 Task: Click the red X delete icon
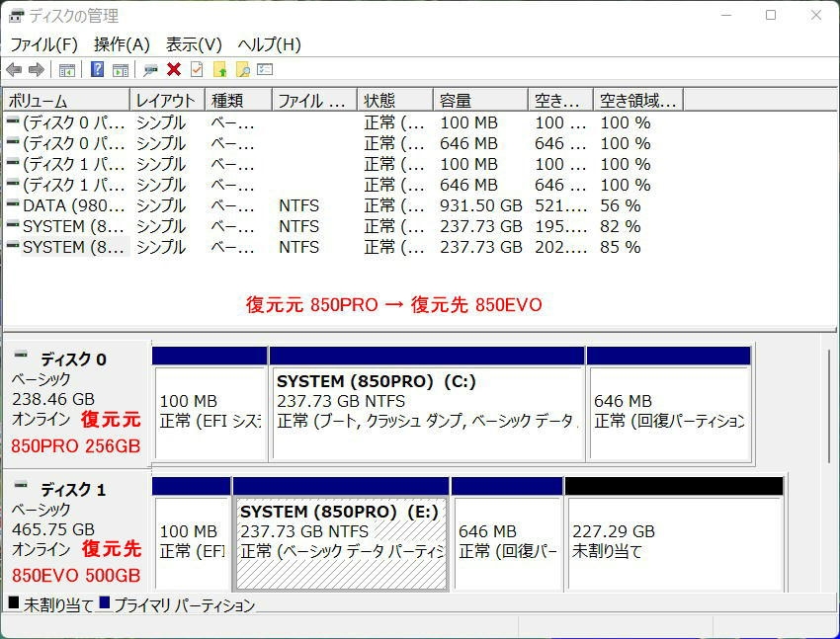coord(174,69)
